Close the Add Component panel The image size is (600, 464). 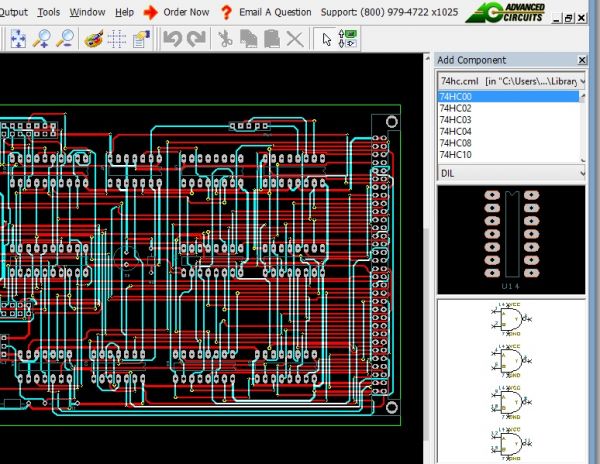coord(583,60)
